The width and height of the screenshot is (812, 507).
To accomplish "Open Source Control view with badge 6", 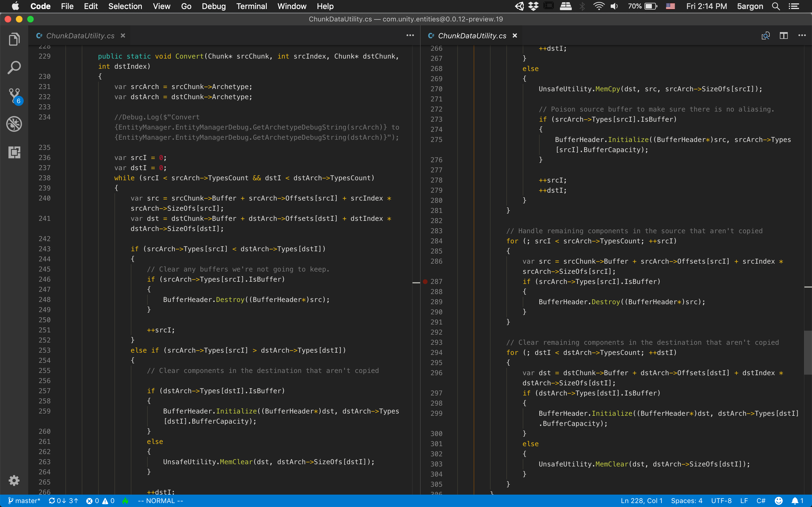I will [x=14, y=96].
